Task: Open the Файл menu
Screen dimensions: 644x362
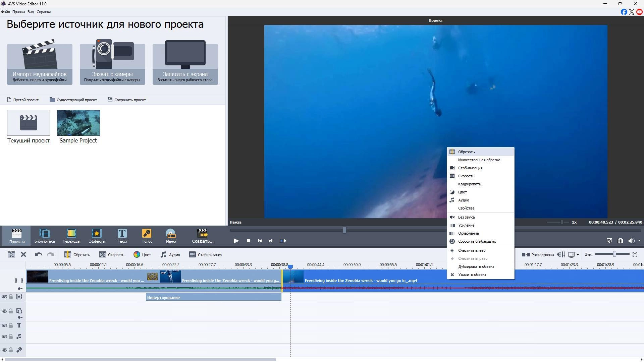Action: coord(5,12)
